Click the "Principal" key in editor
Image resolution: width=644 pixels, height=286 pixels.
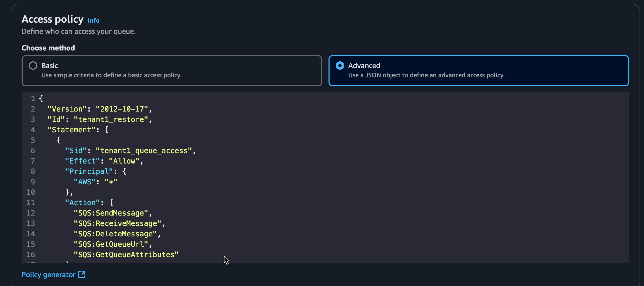89,171
